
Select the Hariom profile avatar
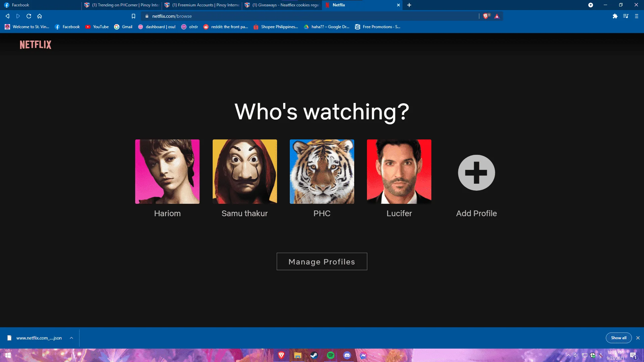click(167, 172)
